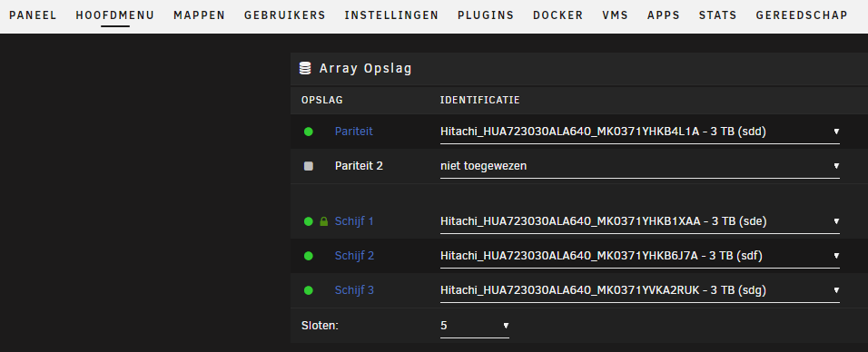This screenshot has width=868, height=352.
Task: Click the green status dot for Schijf 1
Action: coord(309,221)
